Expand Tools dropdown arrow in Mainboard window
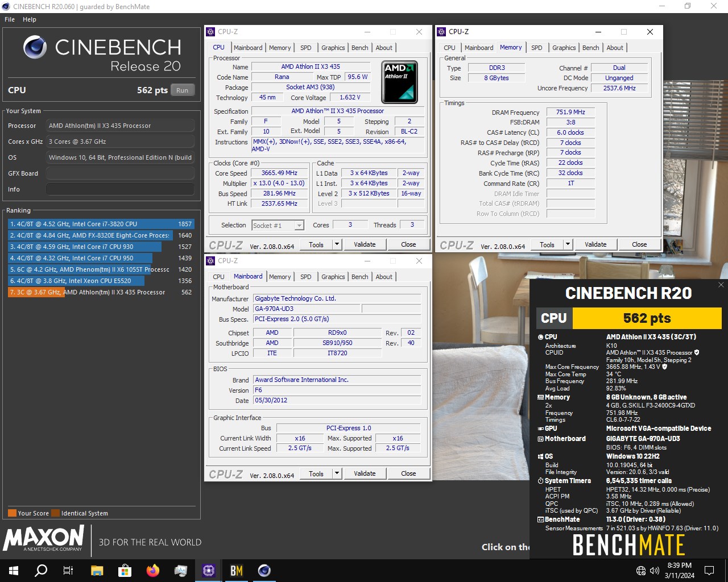 (x=337, y=473)
